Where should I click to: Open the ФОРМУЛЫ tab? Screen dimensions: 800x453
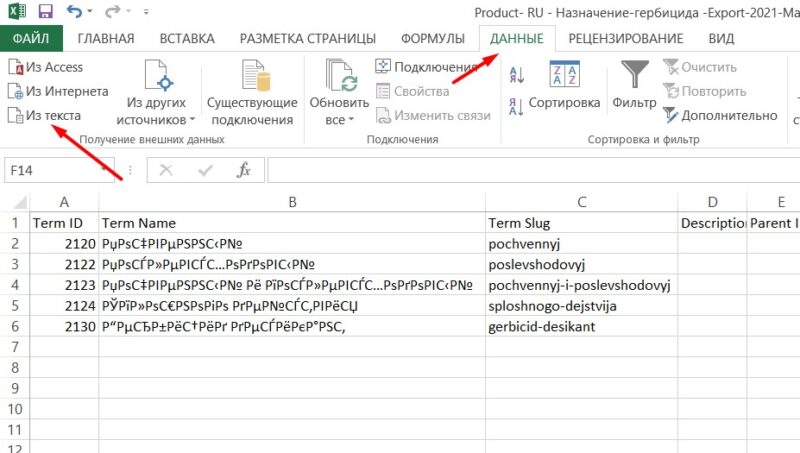click(433, 39)
